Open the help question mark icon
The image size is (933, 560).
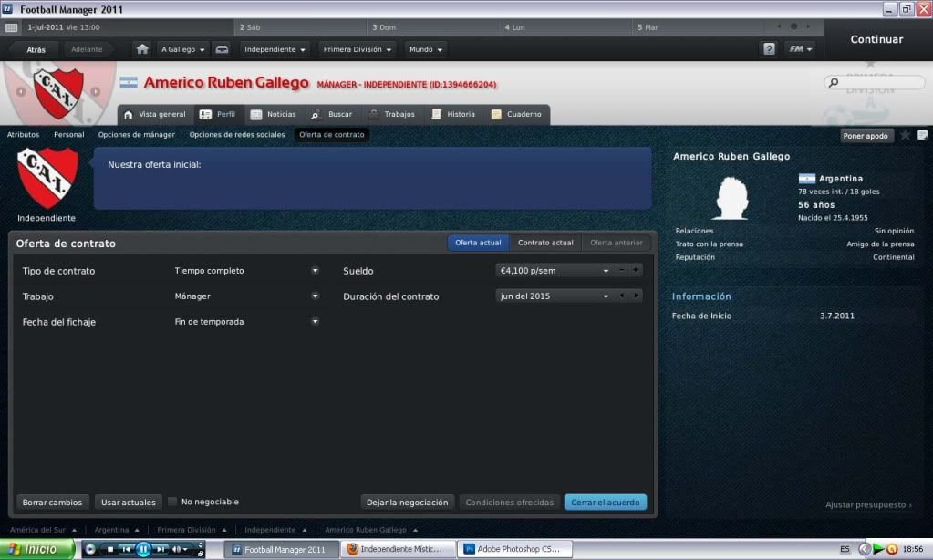click(x=769, y=49)
